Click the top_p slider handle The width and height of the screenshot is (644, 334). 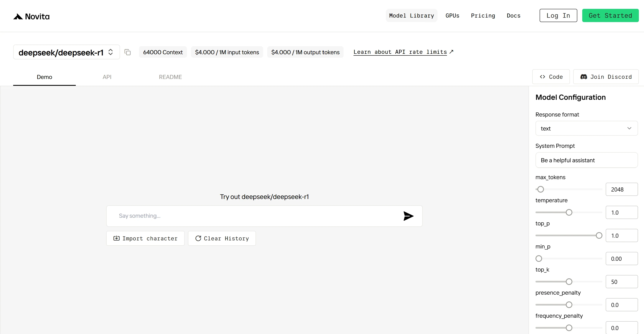tap(599, 235)
